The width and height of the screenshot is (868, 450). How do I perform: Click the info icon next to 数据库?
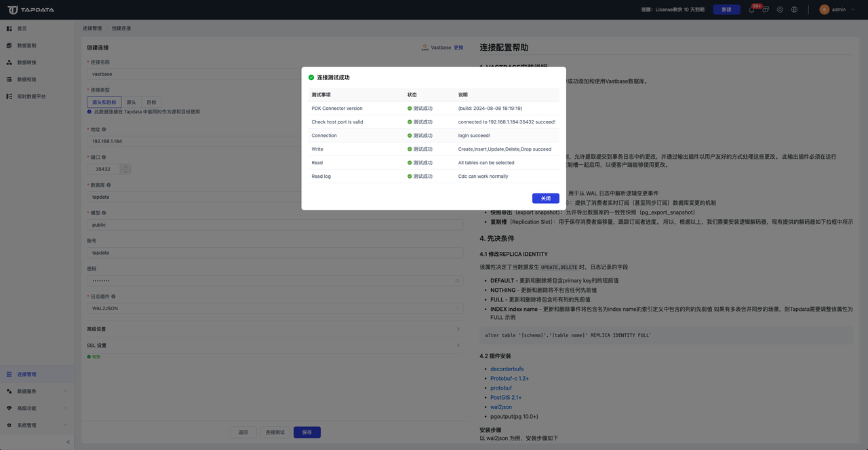108,185
